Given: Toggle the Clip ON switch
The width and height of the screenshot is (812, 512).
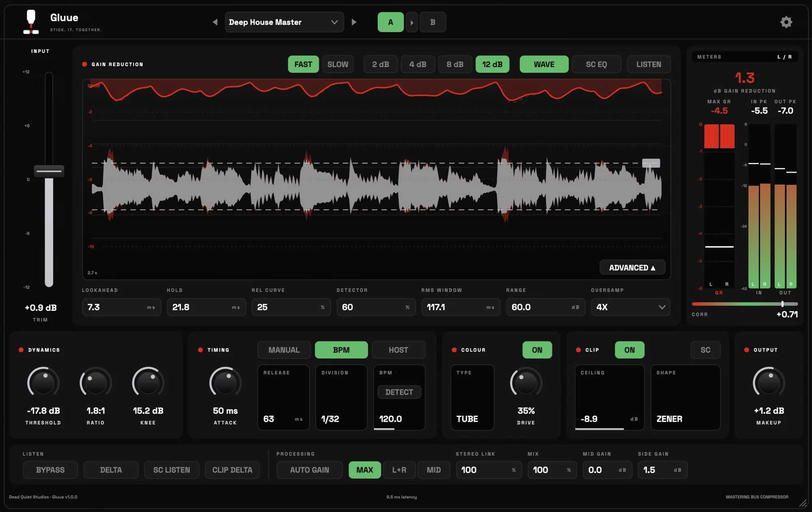Looking at the screenshot, I should (629, 350).
